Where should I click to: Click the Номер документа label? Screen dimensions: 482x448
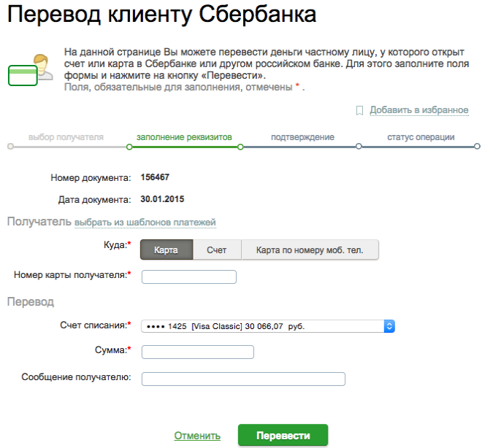coord(91,178)
